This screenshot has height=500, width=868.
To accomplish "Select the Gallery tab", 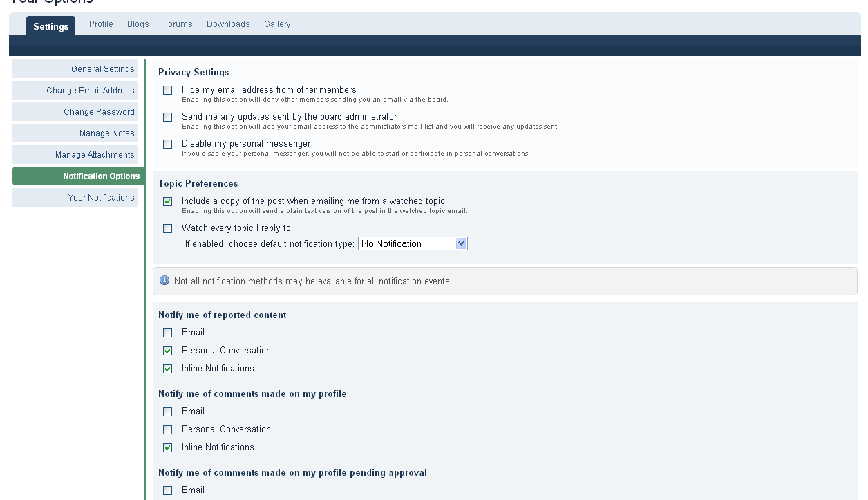I will click(277, 24).
